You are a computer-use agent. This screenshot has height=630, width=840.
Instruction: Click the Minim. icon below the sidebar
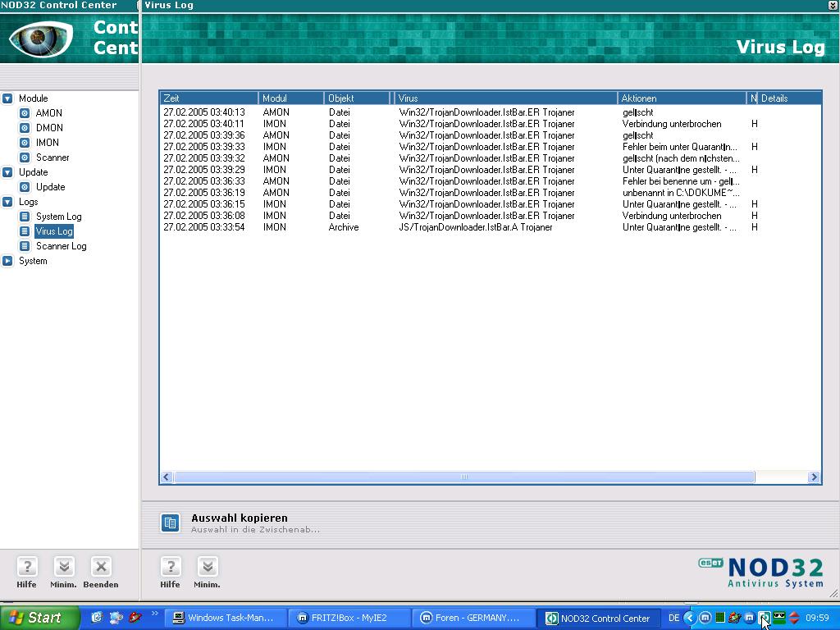[64, 566]
